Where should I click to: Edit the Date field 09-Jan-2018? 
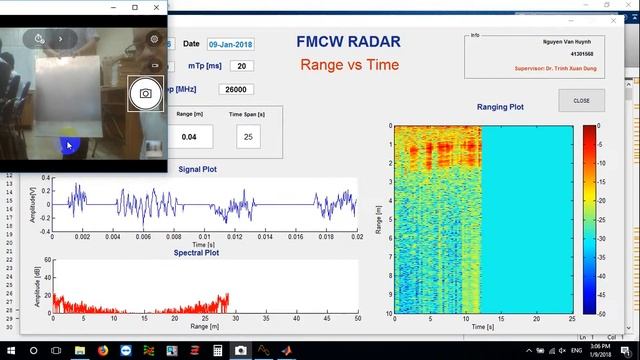[x=231, y=44]
